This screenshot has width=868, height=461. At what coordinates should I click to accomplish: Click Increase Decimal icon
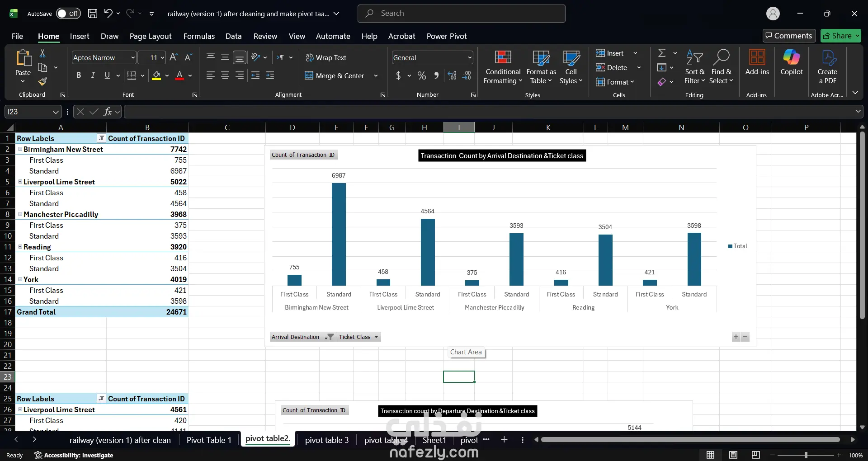point(452,75)
